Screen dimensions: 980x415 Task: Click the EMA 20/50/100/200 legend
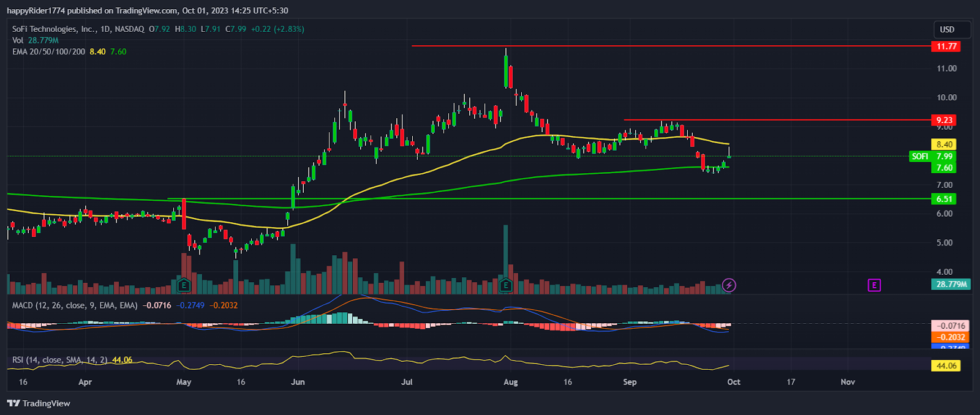coord(49,52)
